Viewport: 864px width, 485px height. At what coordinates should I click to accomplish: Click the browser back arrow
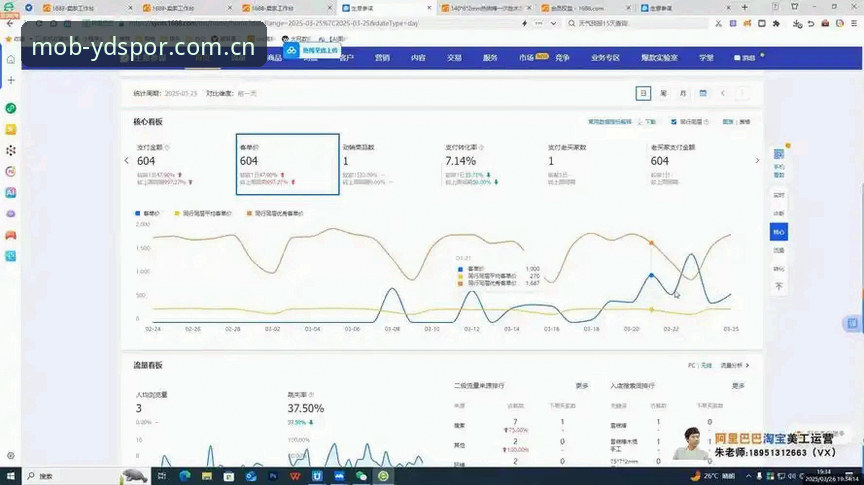[x=10, y=24]
